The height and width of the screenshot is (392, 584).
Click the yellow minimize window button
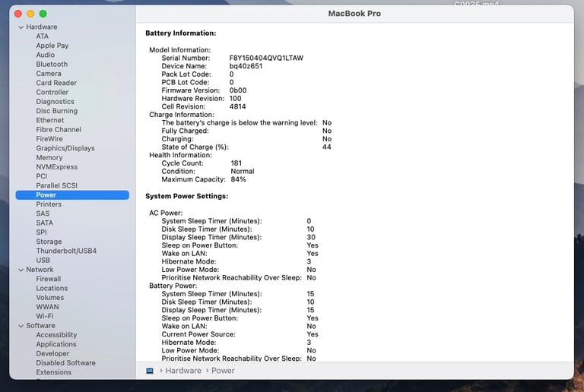click(30, 14)
